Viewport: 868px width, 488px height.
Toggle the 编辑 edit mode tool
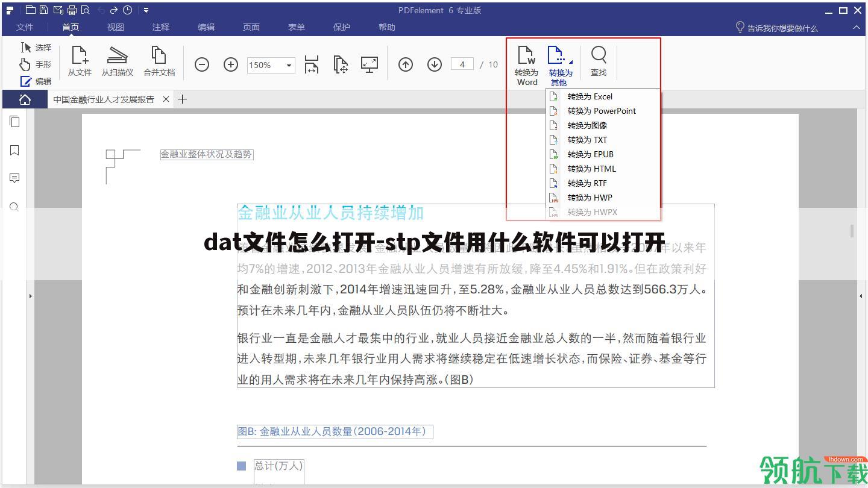(x=36, y=81)
